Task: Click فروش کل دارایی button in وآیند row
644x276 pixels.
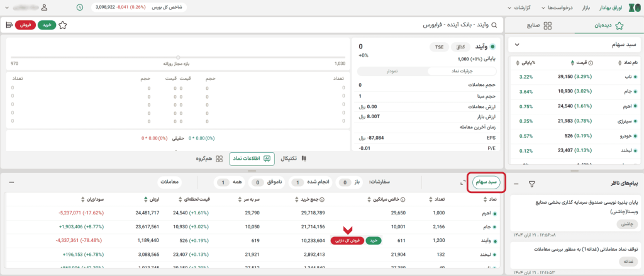Action: coord(347,240)
